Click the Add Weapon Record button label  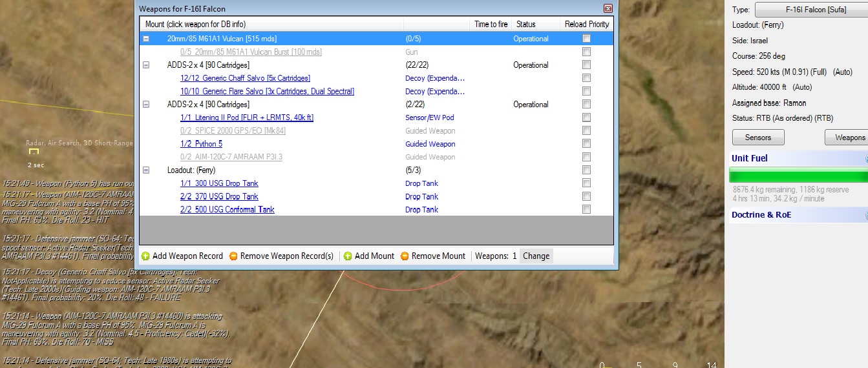[187, 256]
